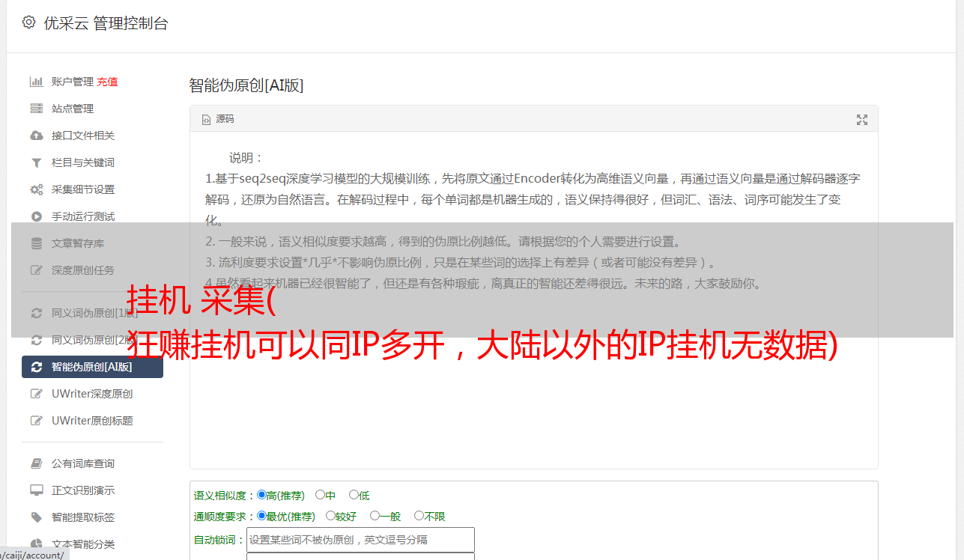964x560 pixels.
Task: Click the filter icon for 栏目与关键词
Action: (x=36, y=162)
